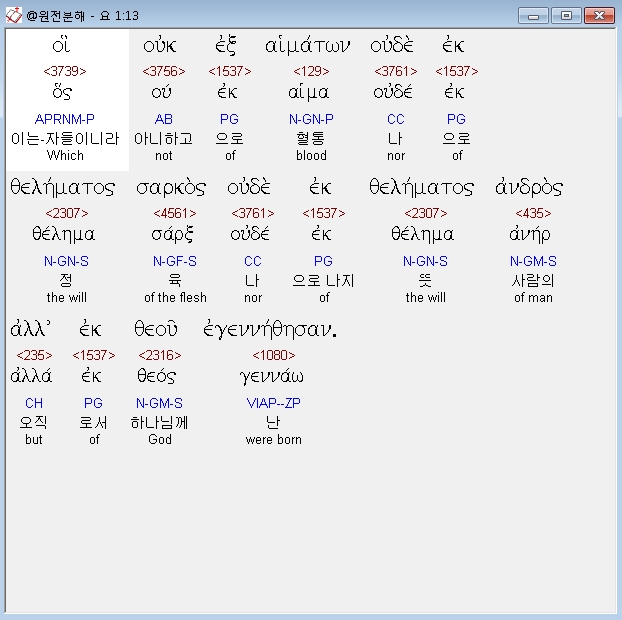The width and height of the screenshot is (622, 620).
Task: Click the English gloss of the flesh
Action: tap(175, 298)
